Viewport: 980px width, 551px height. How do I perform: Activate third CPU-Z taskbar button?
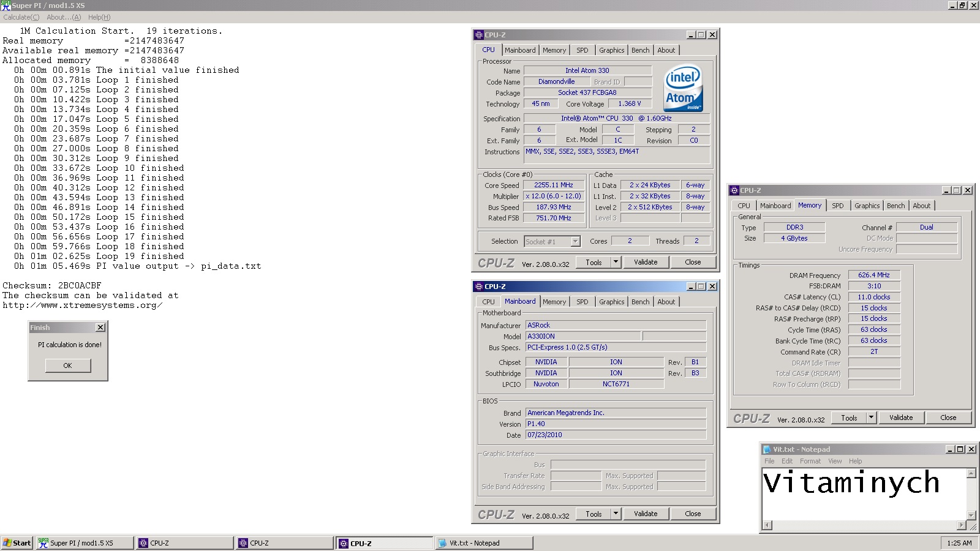[385, 543]
